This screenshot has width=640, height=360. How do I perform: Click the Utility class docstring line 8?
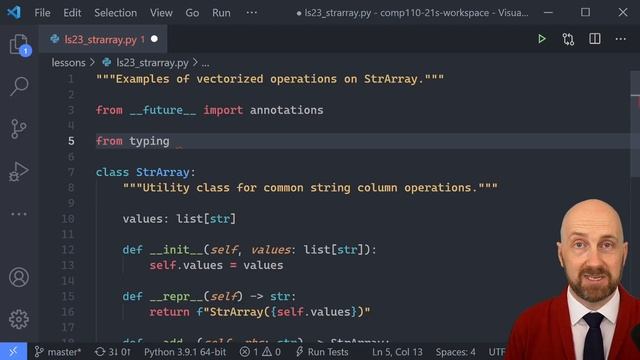[x=310, y=188]
